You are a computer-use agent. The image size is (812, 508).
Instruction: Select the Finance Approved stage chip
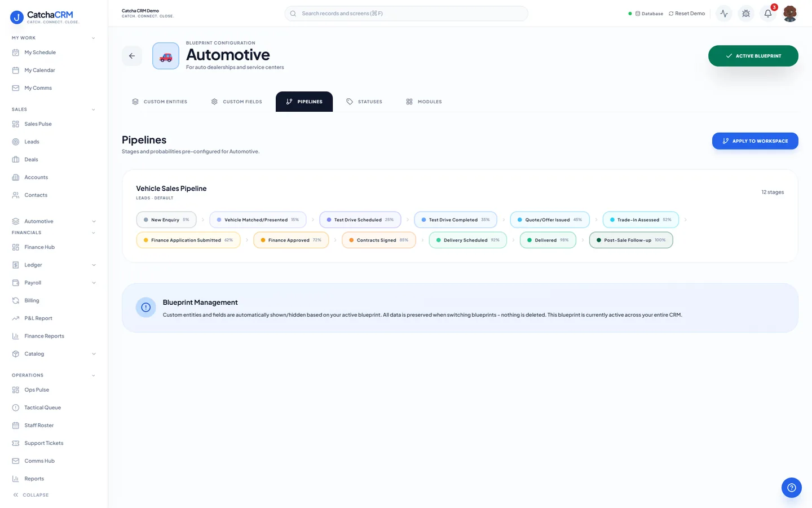[x=291, y=240]
